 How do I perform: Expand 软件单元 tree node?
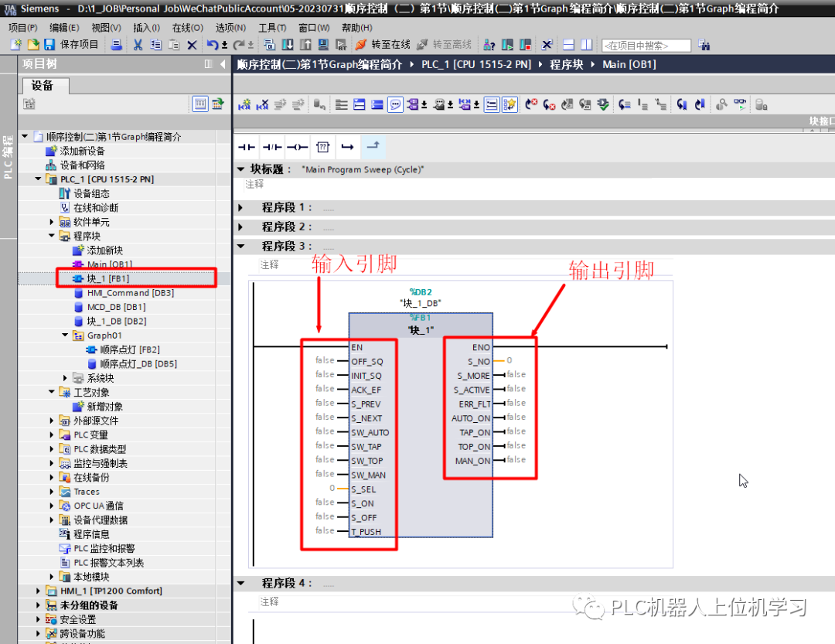(x=52, y=222)
